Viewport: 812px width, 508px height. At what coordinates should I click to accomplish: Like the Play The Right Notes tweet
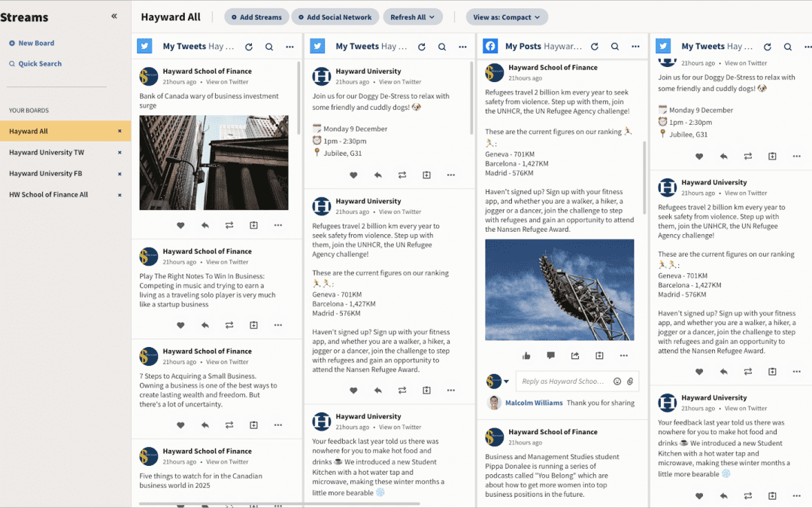pos(180,325)
